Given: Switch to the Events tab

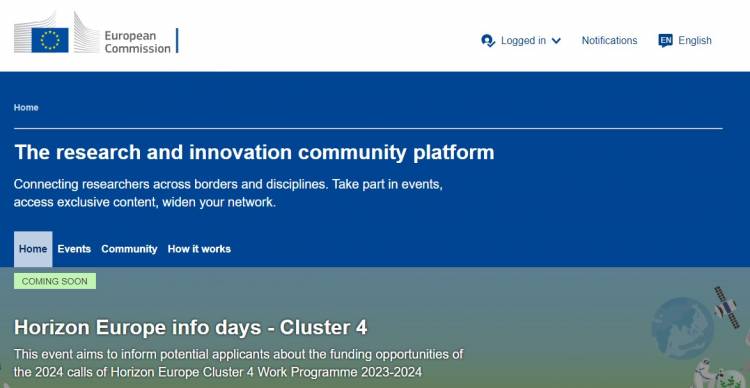Looking at the screenshot, I should point(74,249).
